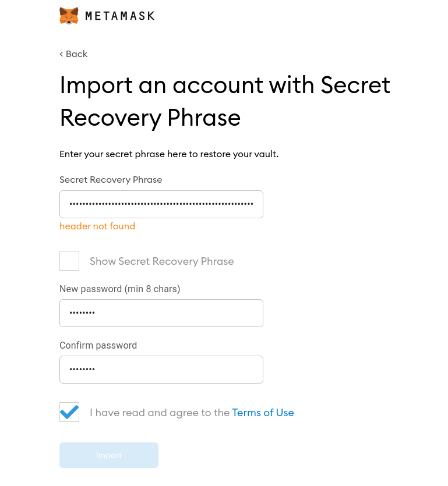
Task: Click the blue checkmark in the agreement box
Action: 69,412
